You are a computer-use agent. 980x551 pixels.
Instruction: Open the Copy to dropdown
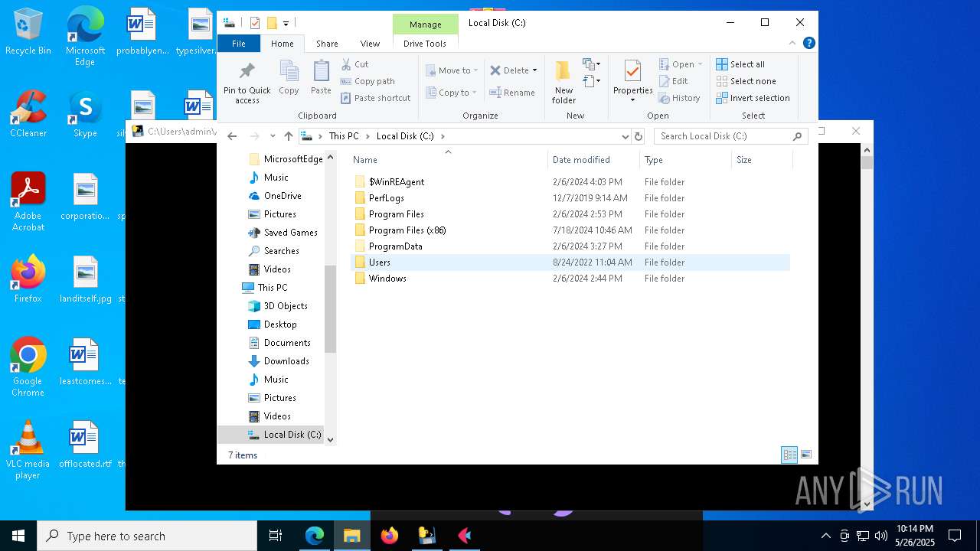click(452, 93)
